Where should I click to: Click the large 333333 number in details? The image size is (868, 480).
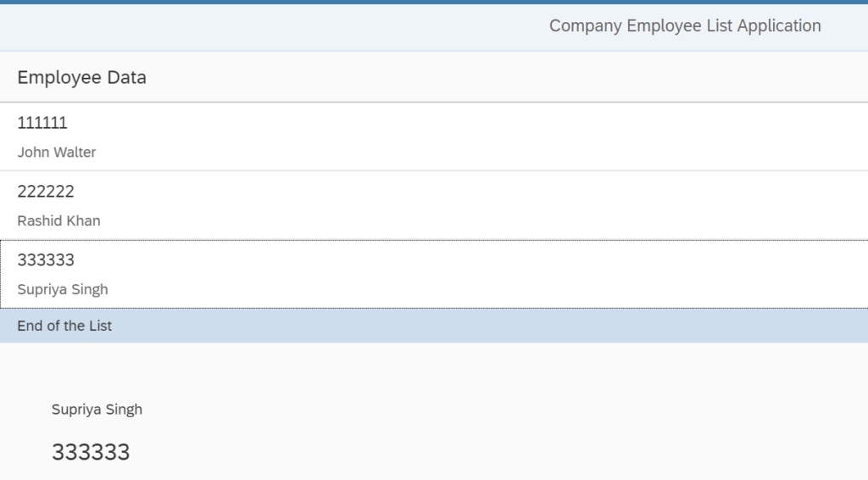tap(91, 452)
